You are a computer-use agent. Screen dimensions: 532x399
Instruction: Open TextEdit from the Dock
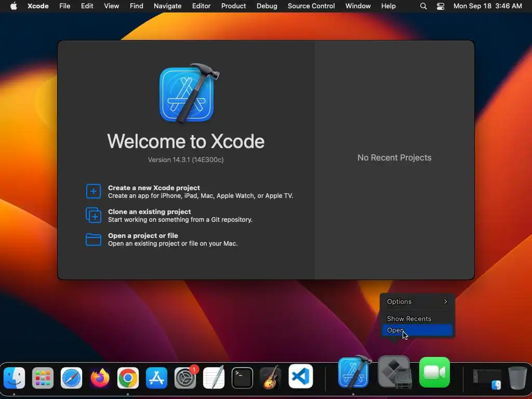point(214,378)
